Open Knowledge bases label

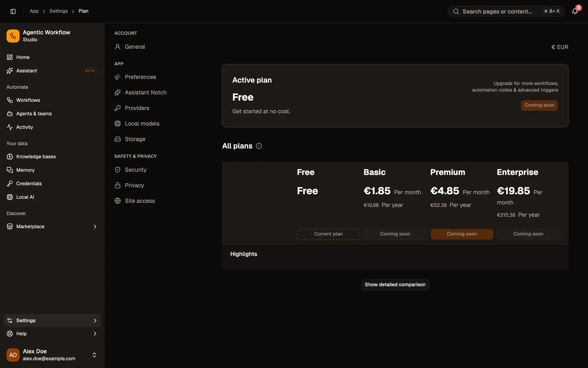(36, 157)
